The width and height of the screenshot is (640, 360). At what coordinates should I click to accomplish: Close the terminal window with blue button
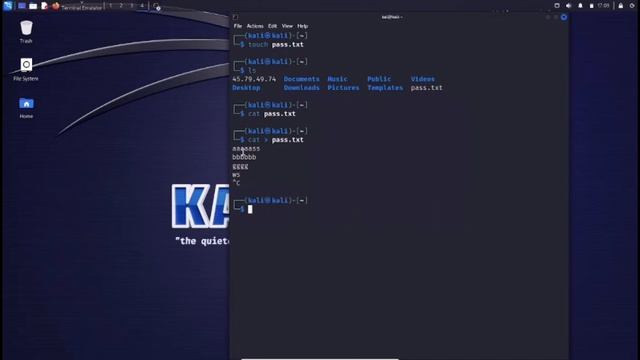[564, 17]
